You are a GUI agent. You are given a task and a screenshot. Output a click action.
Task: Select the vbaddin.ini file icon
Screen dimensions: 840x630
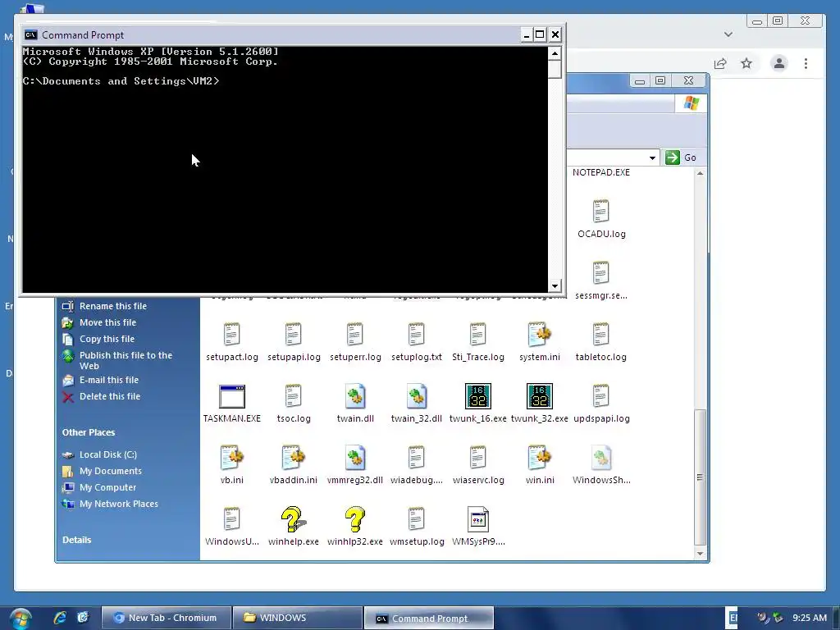[x=293, y=458]
